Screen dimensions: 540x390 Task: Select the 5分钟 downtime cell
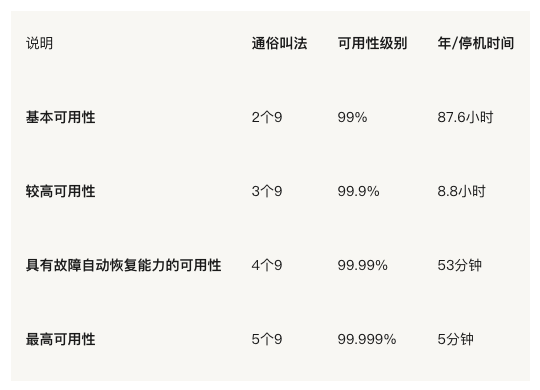[x=456, y=339]
